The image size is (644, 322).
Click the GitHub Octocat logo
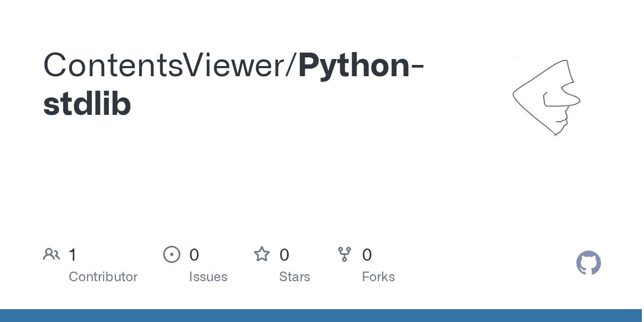click(589, 263)
